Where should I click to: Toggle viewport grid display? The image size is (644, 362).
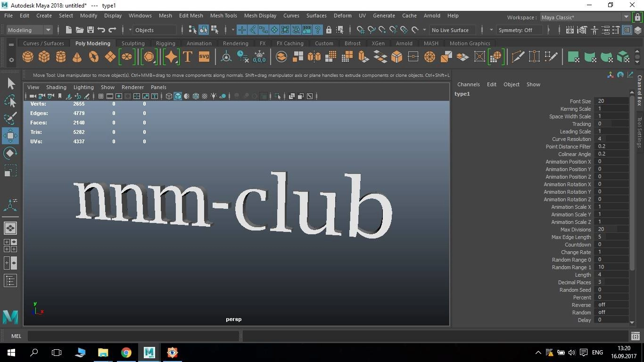(101, 96)
